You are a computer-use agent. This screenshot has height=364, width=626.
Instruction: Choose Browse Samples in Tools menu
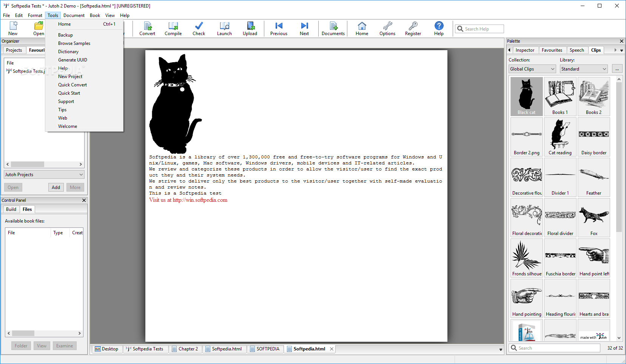(84, 43)
